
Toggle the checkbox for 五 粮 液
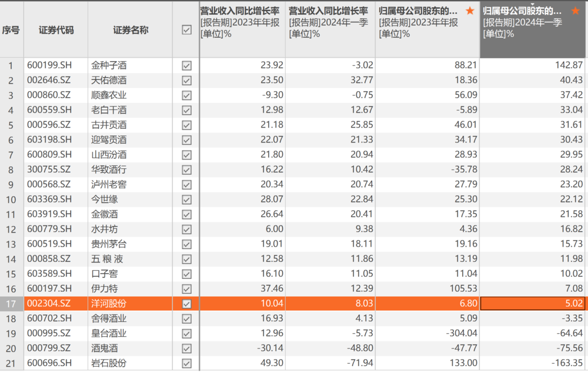coord(186,259)
